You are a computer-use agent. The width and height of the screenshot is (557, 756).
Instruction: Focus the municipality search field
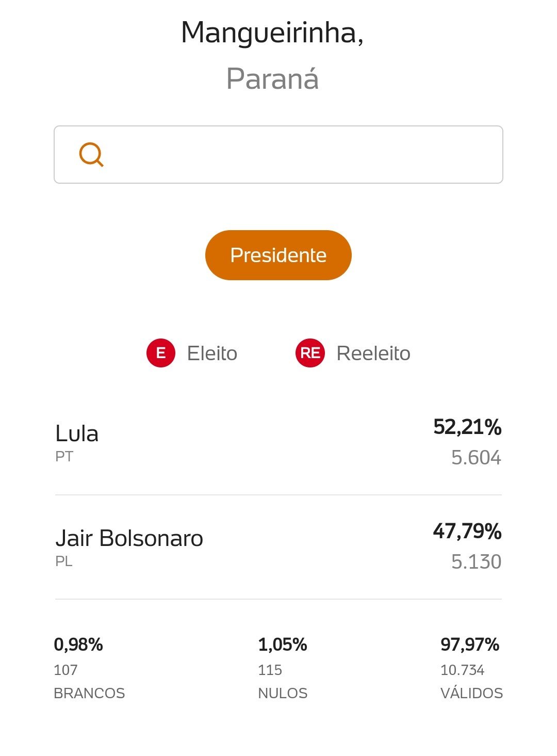coord(278,154)
